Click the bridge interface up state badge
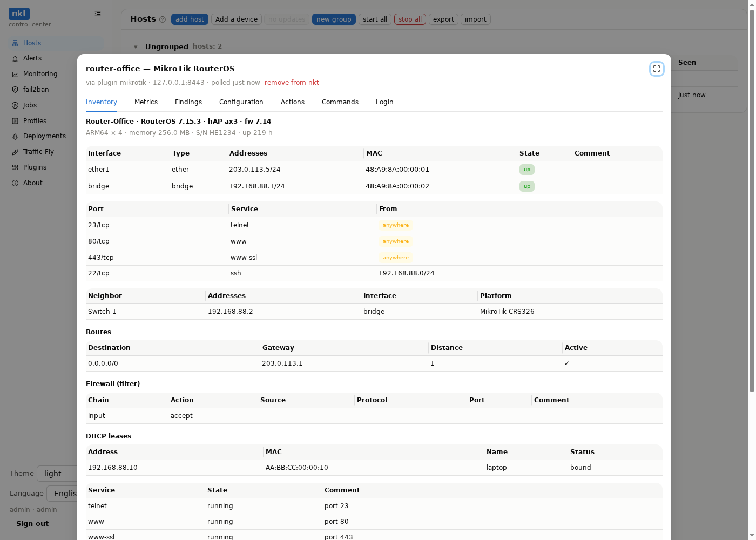Image resolution: width=756 pixels, height=540 pixels. (527, 186)
